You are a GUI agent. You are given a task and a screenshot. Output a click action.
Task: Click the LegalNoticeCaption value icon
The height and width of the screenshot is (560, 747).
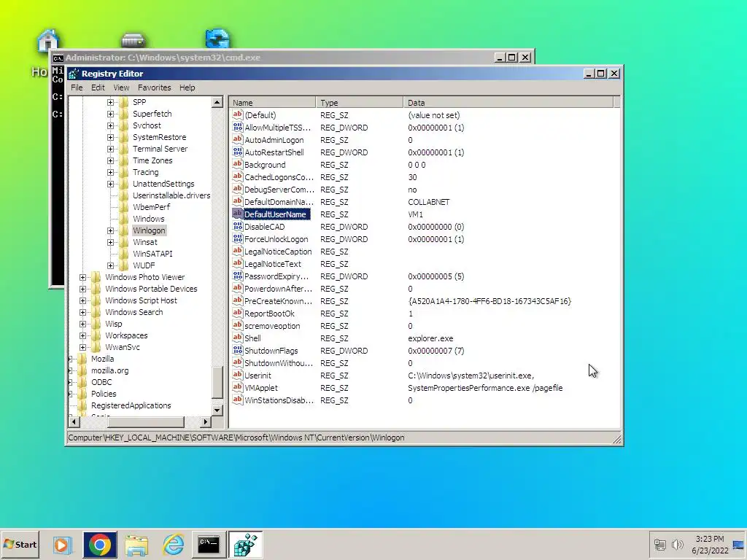point(237,251)
